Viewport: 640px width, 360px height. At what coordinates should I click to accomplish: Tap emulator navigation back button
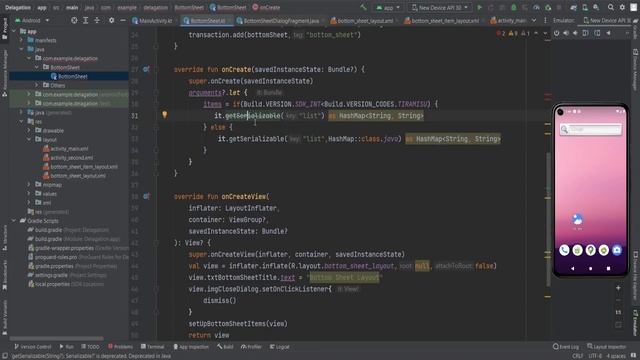572,269
